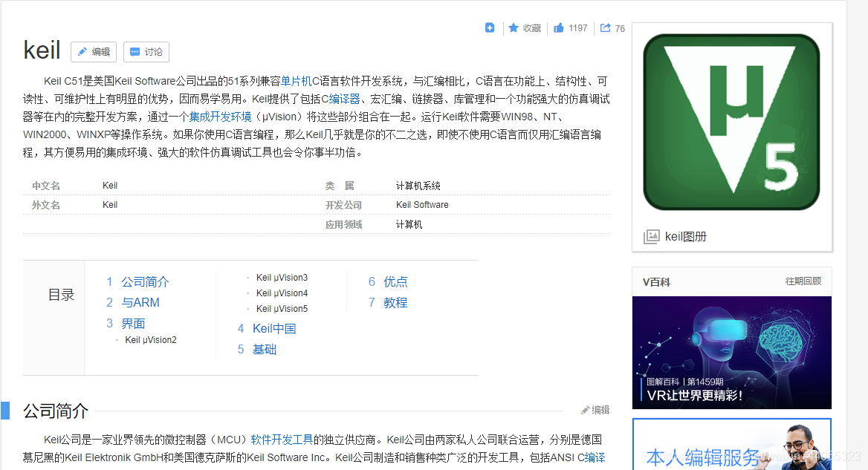Go to the Keil μVision3 sub-entry
This screenshot has width=868, height=470.
click(282, 278)
